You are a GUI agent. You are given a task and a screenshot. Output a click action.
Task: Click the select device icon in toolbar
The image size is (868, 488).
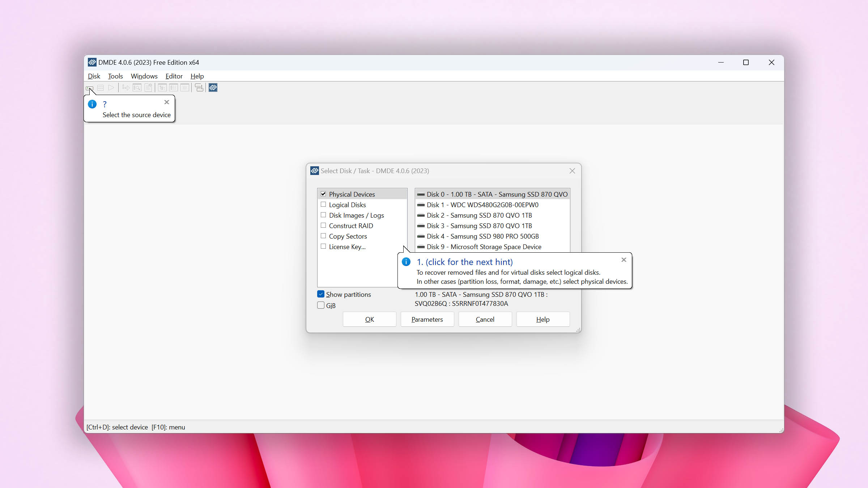point(89,87)
